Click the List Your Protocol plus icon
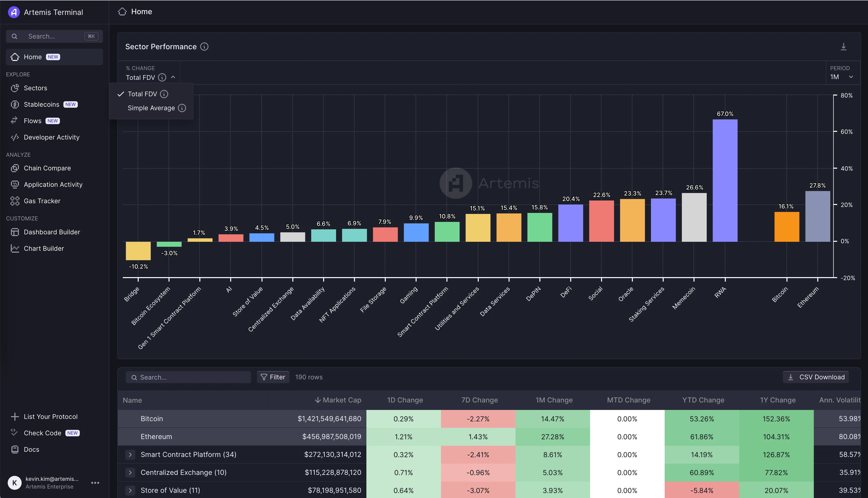Image resolution: width=868 pixels, height=498 pixels. [15, 417]
